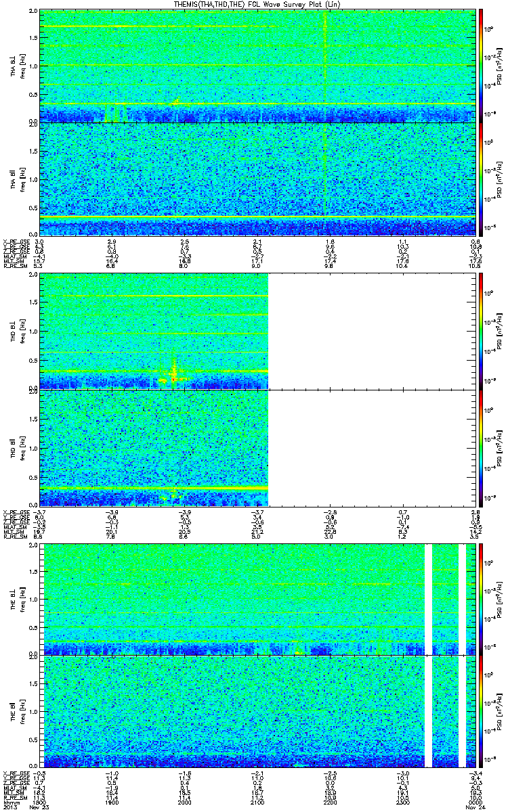Select the THD BL spectrogram panel
The width and height of the screenshot is (508, 812).
(257, 330)
